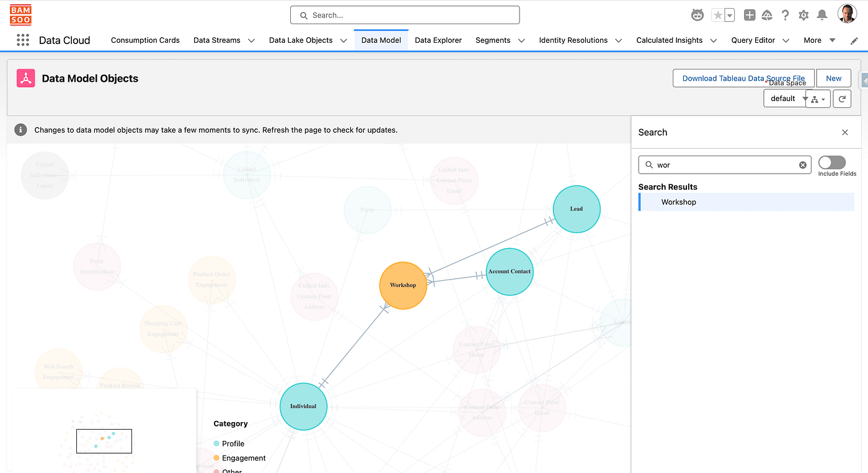Click the New button
Screen dimensions: 868x473
point(833,78)
